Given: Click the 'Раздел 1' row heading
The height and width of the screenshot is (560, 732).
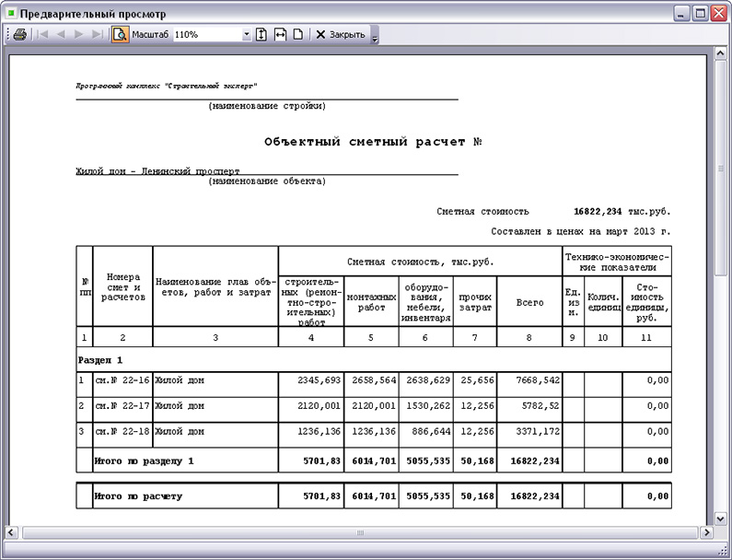Looking at the screenshot, I should 100,360.
